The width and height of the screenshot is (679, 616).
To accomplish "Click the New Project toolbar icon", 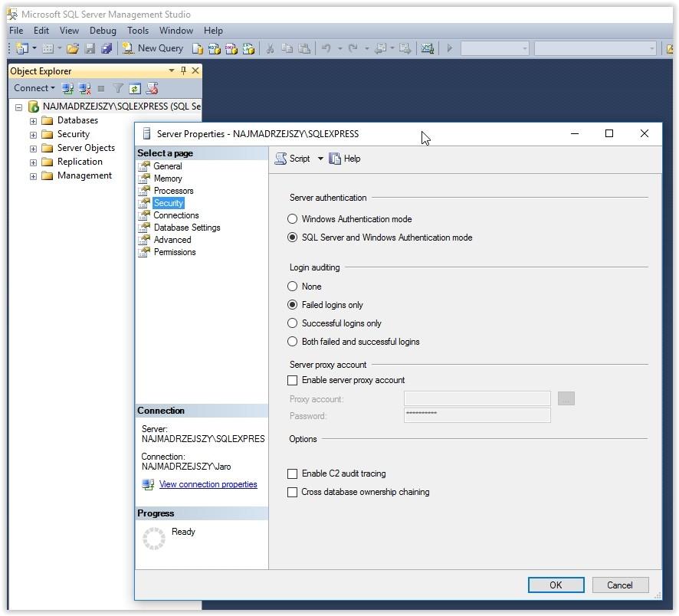I will point(21,48).
